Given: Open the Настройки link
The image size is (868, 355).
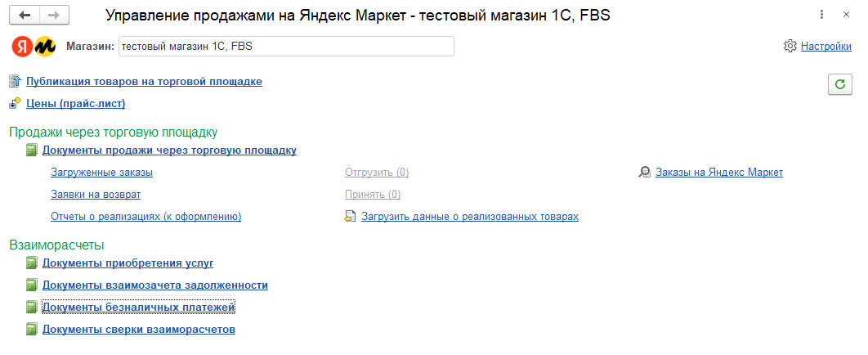Looking at the screenshot, I should 825,47.
